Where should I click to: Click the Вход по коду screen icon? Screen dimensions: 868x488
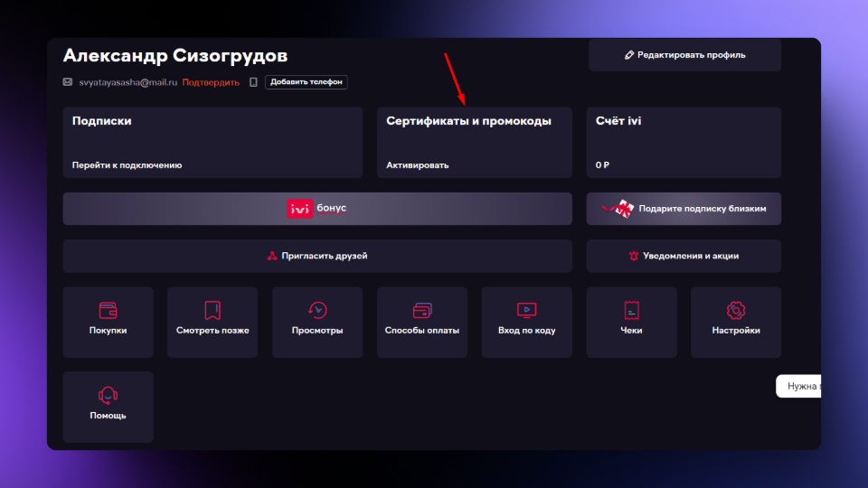(x=526, y=310)
